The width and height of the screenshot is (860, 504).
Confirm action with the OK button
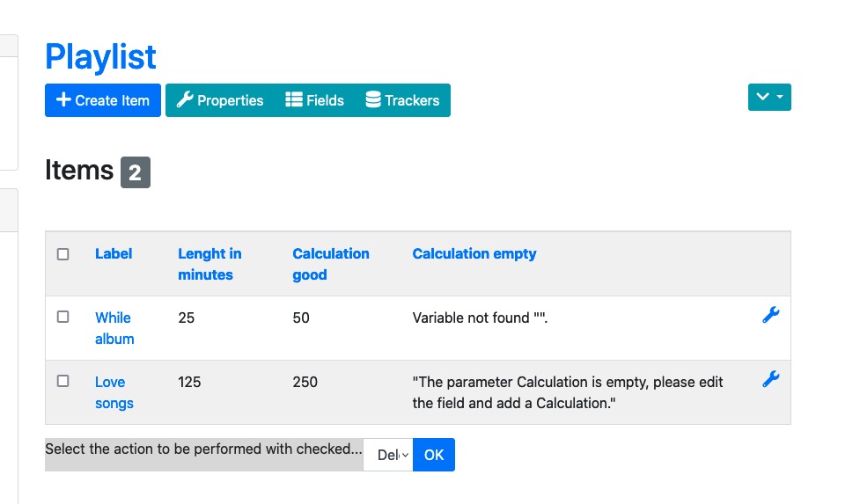point(434,455)
